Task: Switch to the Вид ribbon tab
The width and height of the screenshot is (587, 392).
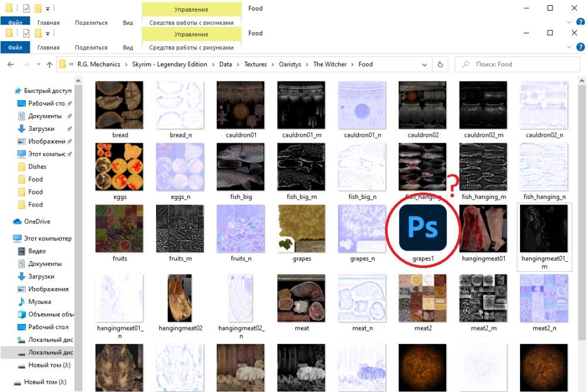Action: click(x=128, y=47)
